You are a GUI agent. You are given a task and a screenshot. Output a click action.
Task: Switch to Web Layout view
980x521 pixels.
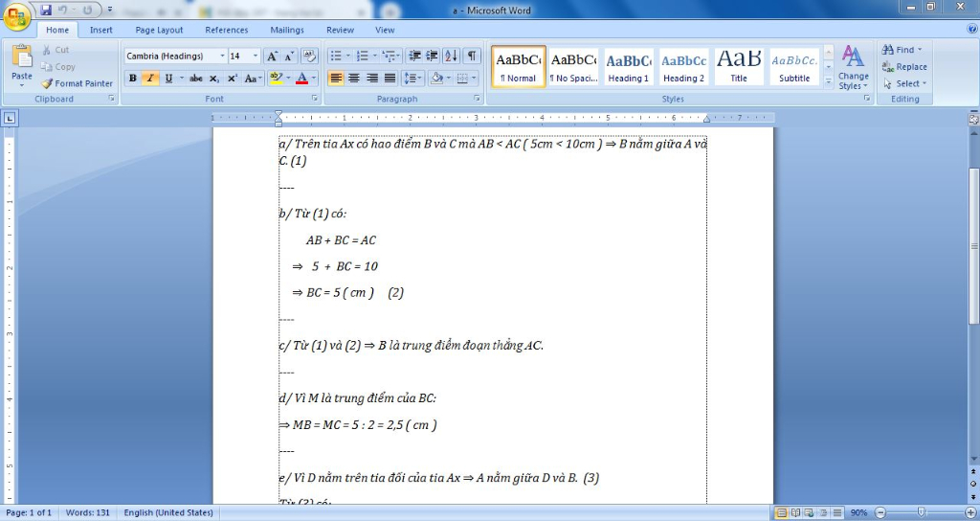click(x=809, y=513)
